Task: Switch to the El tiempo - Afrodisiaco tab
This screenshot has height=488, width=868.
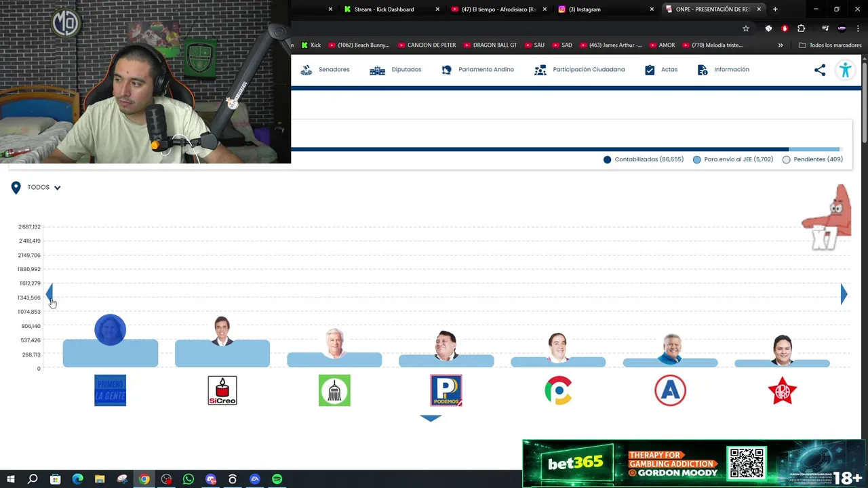Action: (498, 9)
